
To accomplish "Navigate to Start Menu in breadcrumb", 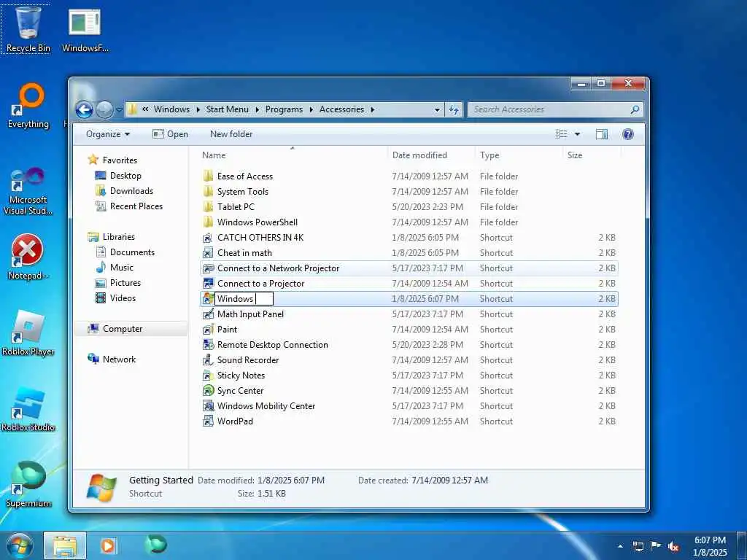I will (x=228, y=109).
